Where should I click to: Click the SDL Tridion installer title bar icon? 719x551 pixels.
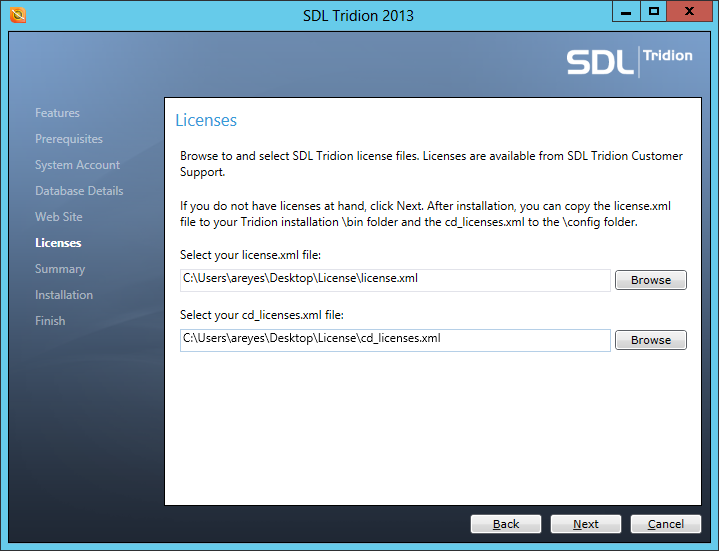(16, 15)
